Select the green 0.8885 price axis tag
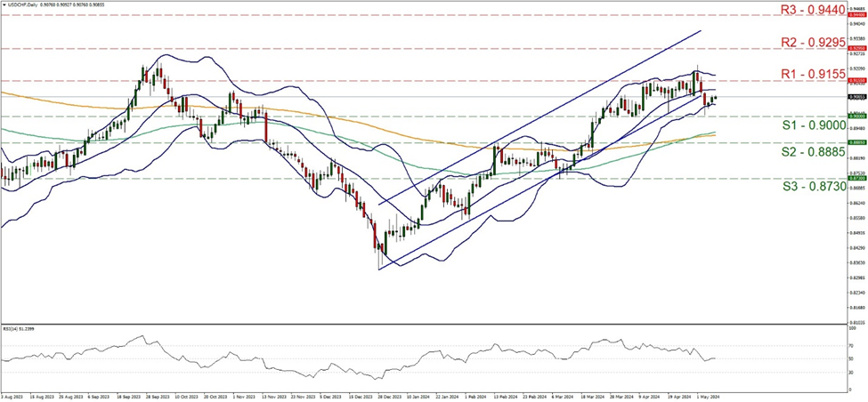 [856, 142]
